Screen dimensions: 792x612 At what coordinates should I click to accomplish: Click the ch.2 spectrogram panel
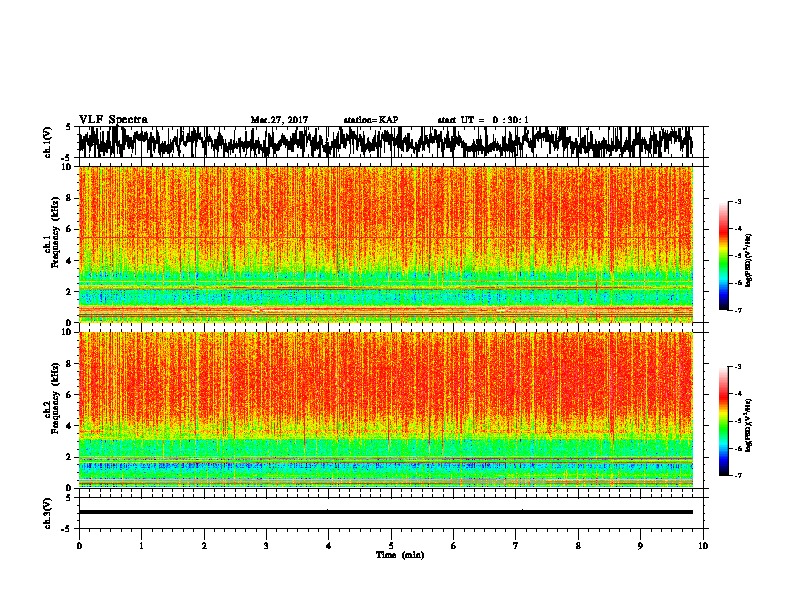385,410
